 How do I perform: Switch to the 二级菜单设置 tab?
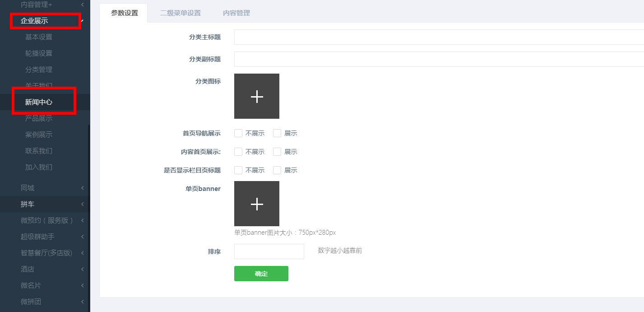(180, 13)
